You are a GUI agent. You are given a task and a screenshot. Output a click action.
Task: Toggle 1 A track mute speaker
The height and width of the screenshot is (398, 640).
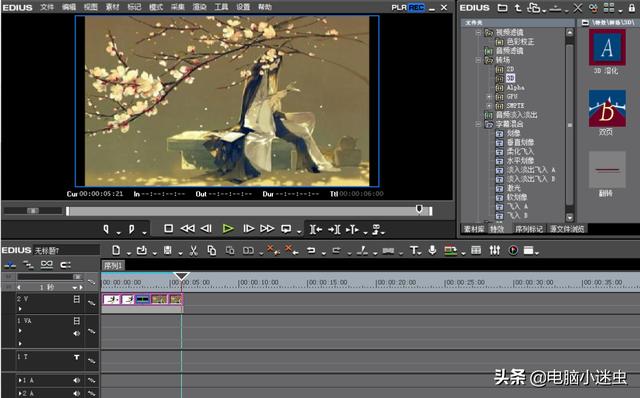pyautogui.click(x=76, y=380)
